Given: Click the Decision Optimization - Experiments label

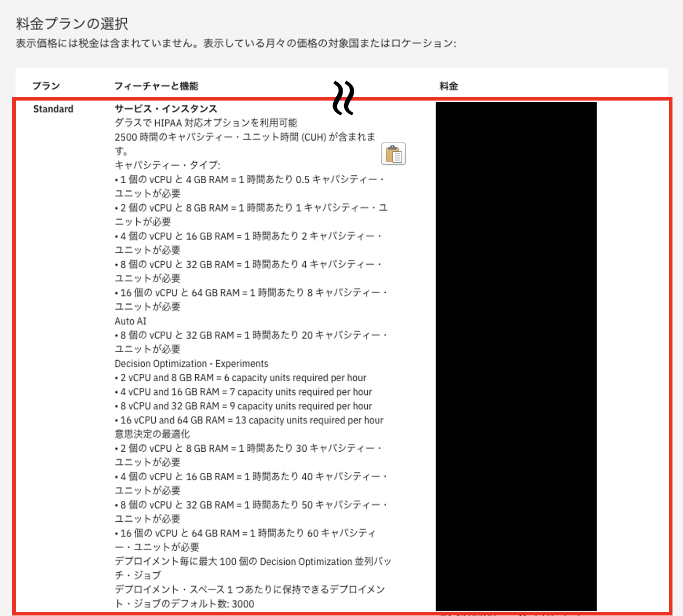Looking at the screenshot, I should point(192,364).
